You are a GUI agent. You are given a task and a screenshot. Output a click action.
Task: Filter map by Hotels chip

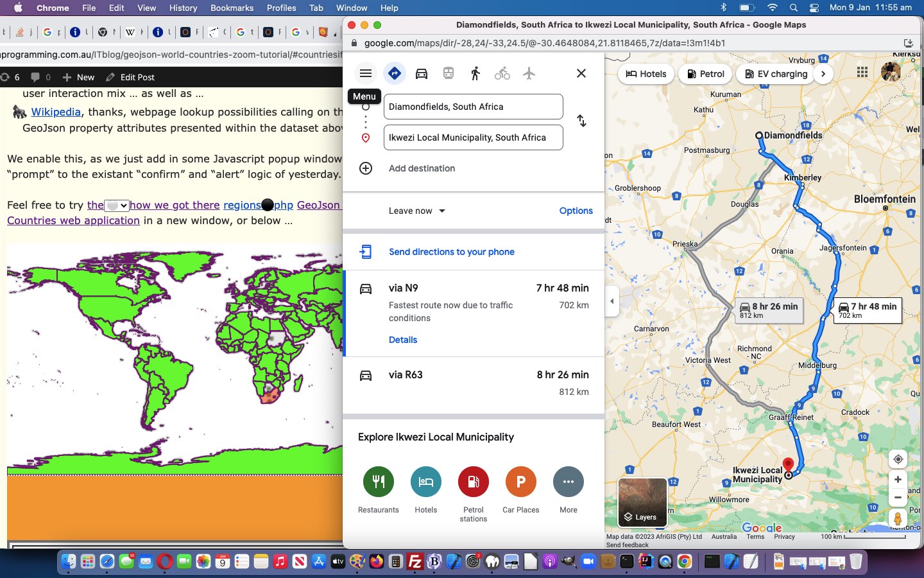point(646,74)
